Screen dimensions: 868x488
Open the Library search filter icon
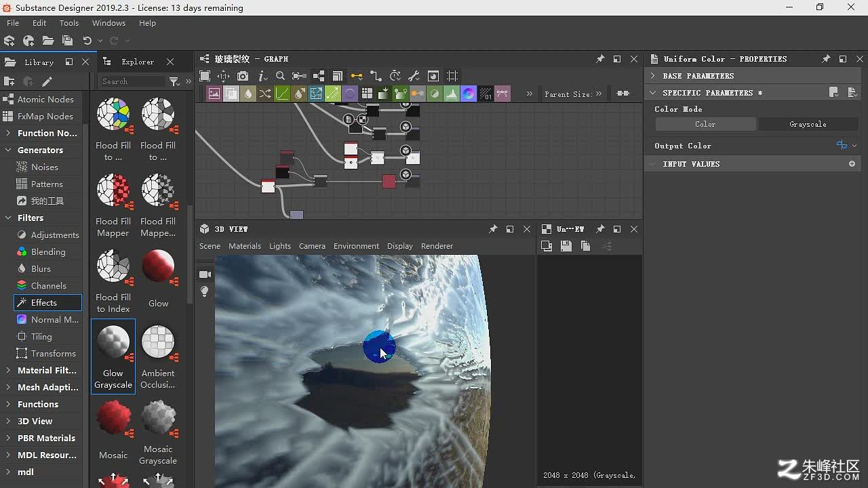click(x=174, y=81)
